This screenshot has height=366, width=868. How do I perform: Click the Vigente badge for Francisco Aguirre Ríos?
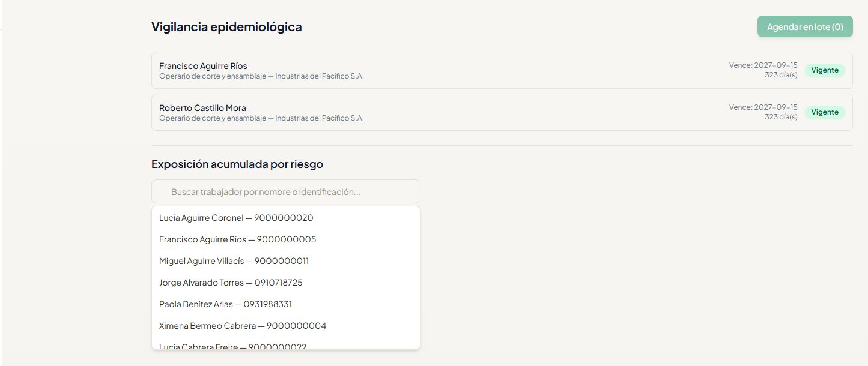(825, 70)
